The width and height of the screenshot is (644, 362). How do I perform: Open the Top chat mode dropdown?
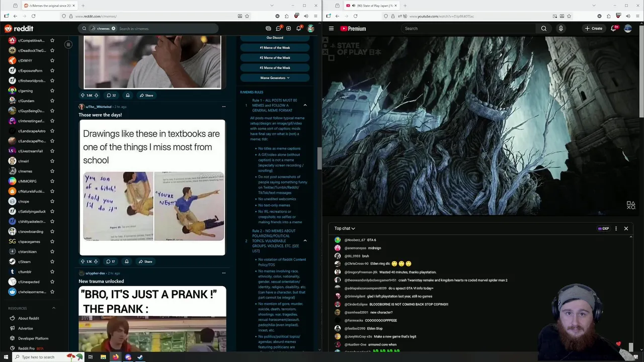(345, 228)
